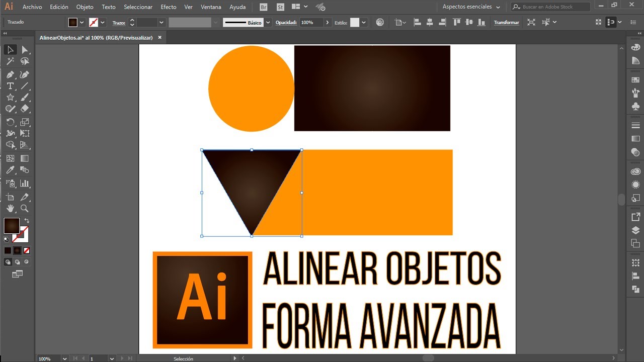This screenshot has width=644, height=362.
Task: Select the Artboard tool
Action: point(10,197)
